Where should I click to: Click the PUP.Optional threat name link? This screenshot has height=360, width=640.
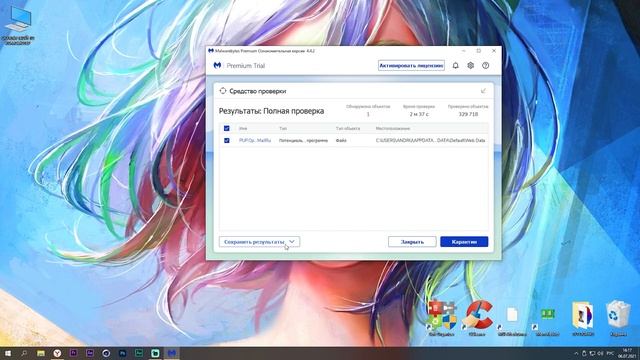coord(255,140)
